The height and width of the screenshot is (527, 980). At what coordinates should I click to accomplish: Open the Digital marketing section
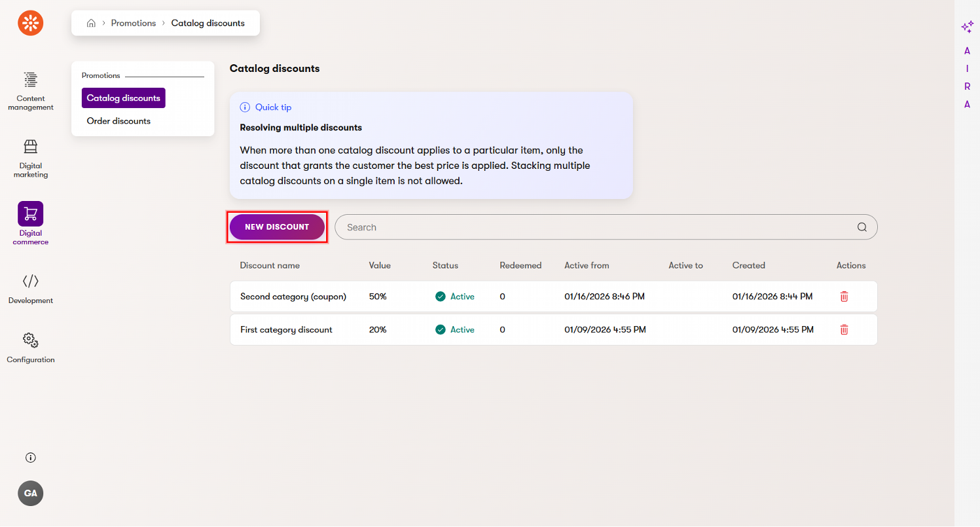click(x=31, y=158)
